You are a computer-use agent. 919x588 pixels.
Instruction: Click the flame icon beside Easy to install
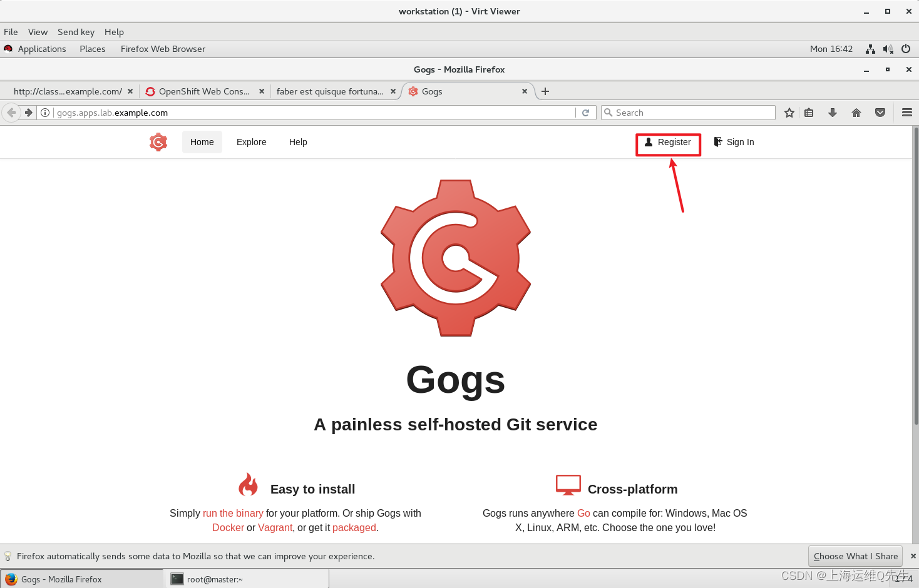point(249,484)
